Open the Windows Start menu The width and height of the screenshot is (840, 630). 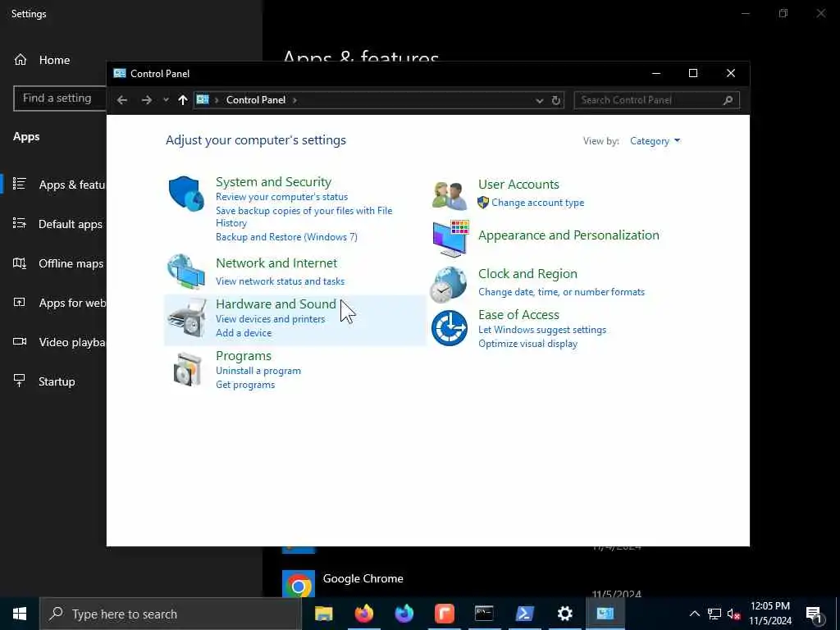point(20,614)
